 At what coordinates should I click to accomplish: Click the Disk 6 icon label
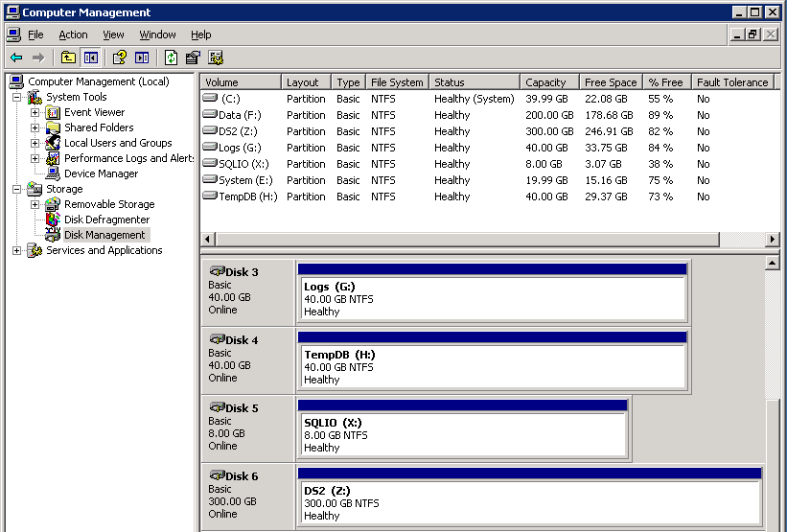click(x=242, y=476)
